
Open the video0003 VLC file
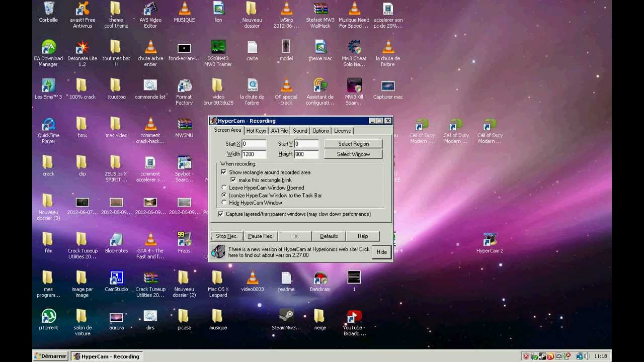[252, 281]
